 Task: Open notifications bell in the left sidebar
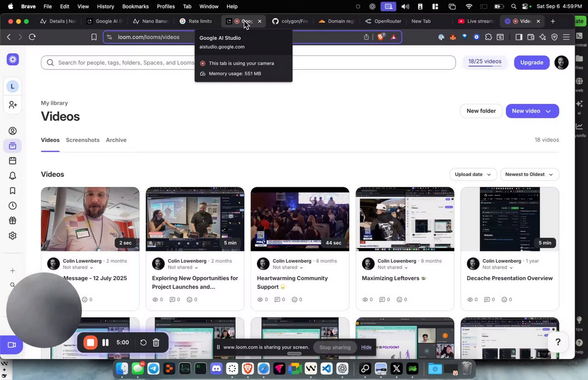click(13, 176)
